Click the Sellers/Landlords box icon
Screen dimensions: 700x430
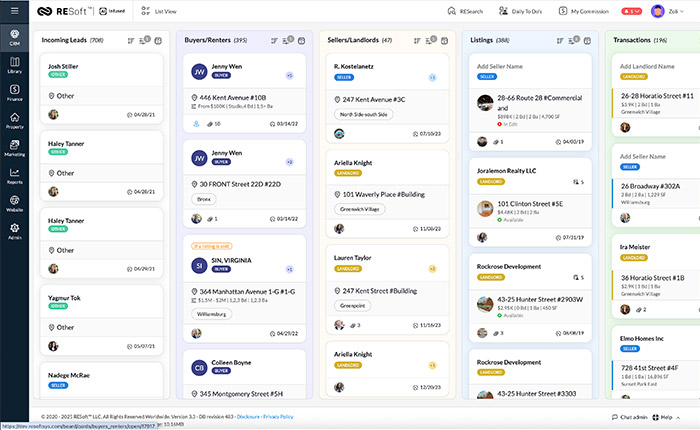coord(444,41)
